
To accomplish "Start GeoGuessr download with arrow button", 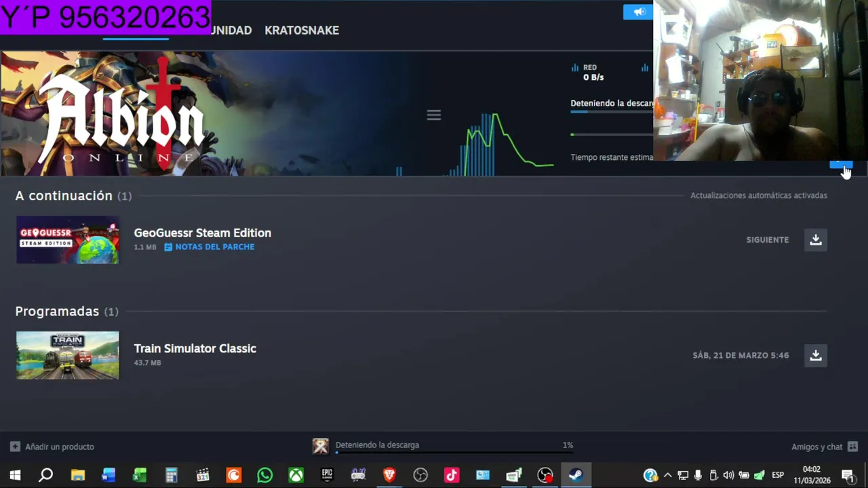I will [x=816, y=240].
